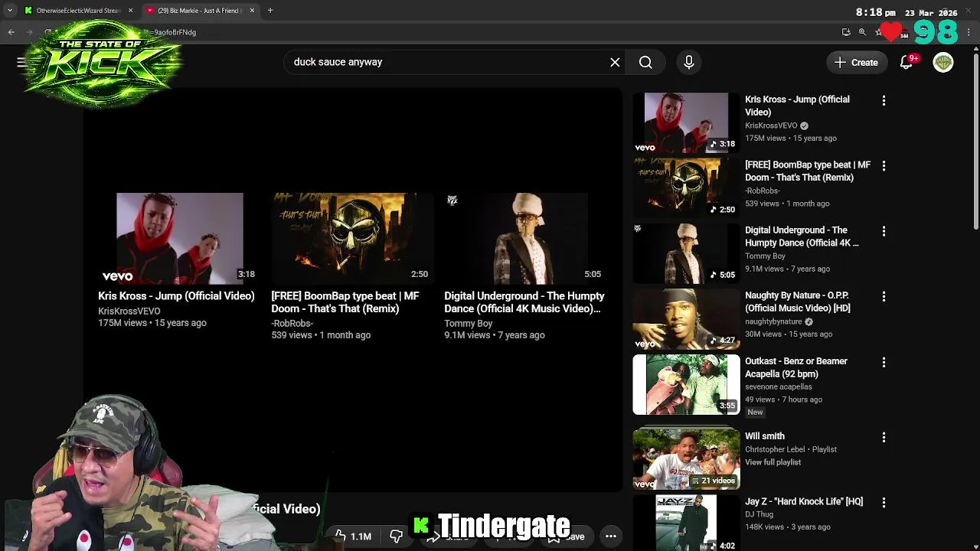Viewport: 980px width, 551px height.
Task: Click the New badge under Outkast video
Action: point(755,412)
